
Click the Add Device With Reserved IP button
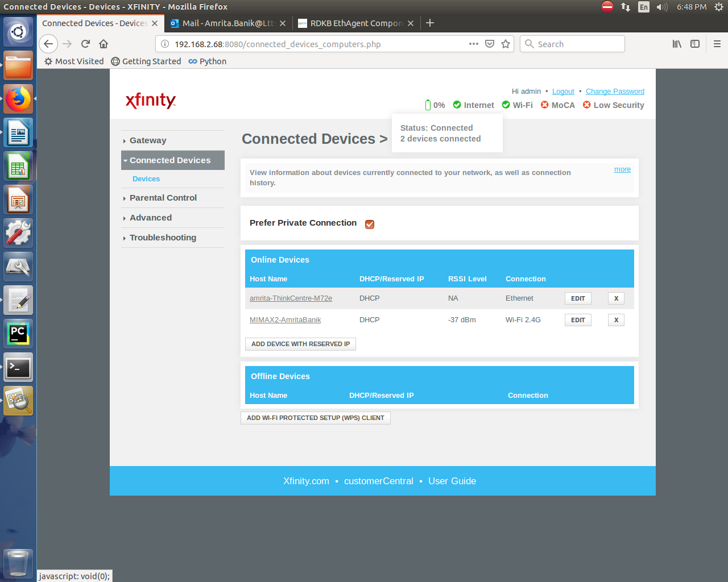(x=300, y=344)
